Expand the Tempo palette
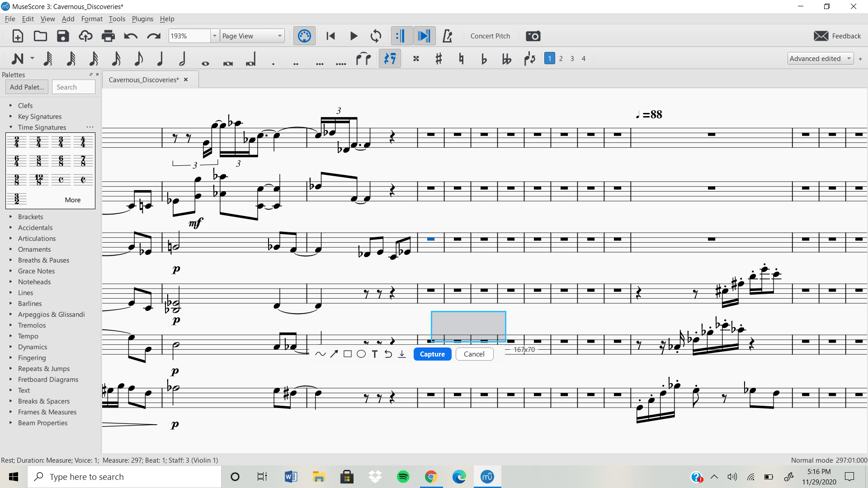The height and width of the screenshot is (488, 868). pos(11,336)
